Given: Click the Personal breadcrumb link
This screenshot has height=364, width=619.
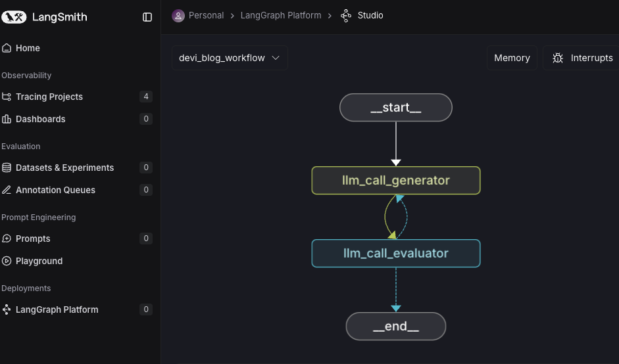Looking at the screenshot, I should (206, 15).
